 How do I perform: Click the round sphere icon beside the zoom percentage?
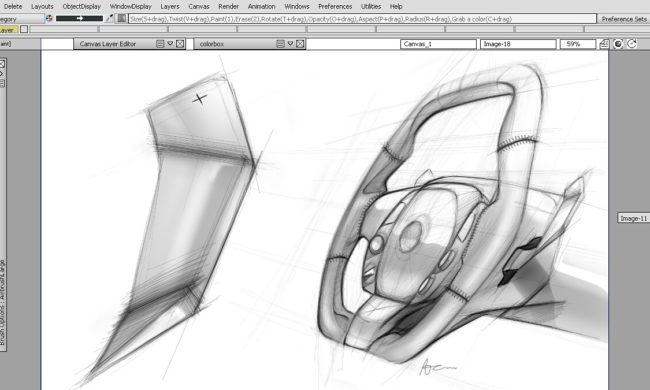pos(618,44)
